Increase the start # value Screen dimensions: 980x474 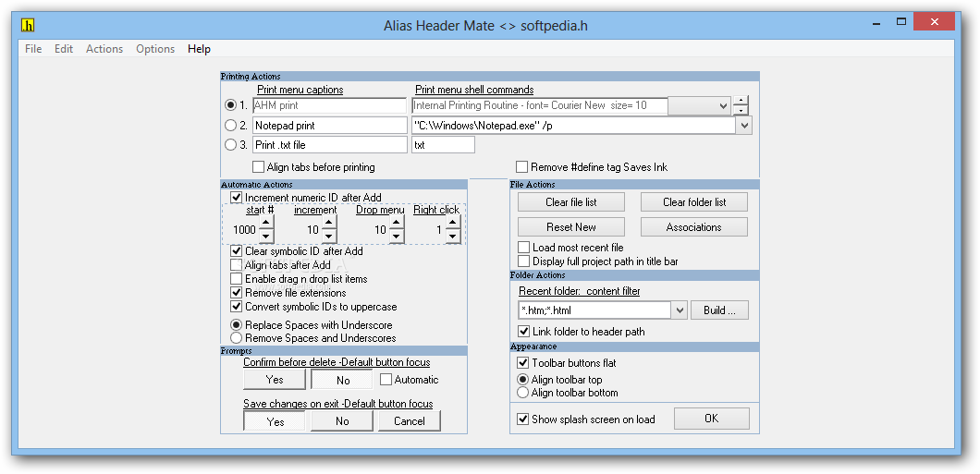(266, 224)
